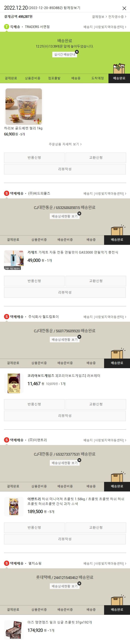
Task: View 배송상세현황 for 이팬트리 shipment
Action: 65,463
